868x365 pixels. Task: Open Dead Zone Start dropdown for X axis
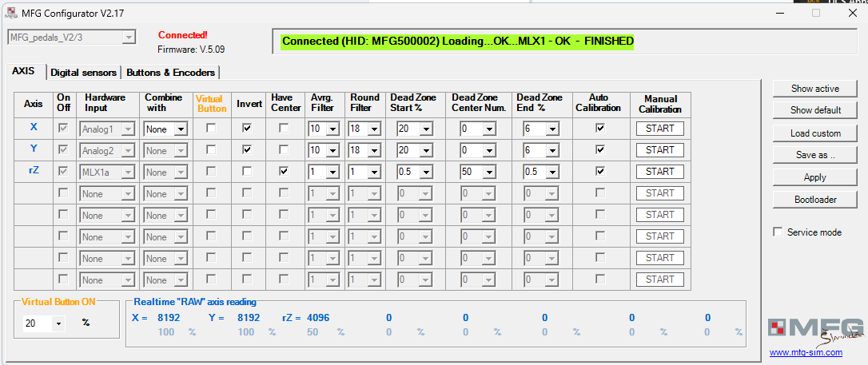click(x=426, y=129)
